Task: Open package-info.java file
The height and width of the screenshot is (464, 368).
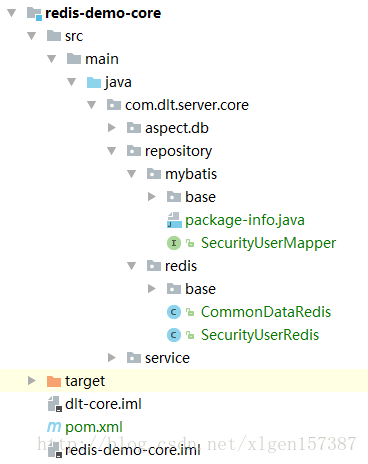Action: (x=245, y=220)
